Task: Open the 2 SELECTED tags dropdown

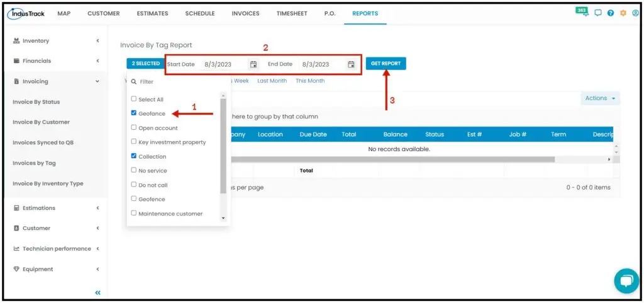Action: 146,64
